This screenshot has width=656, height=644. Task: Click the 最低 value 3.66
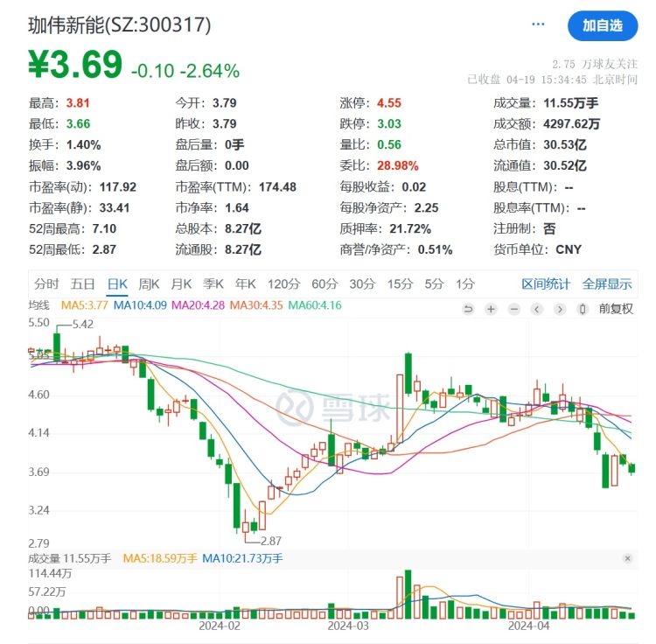coord(78,124)
